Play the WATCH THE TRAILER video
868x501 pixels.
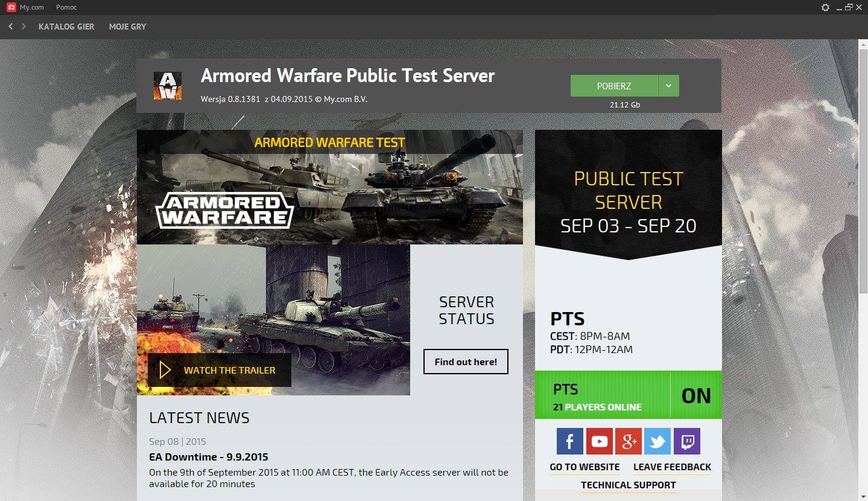coord(220,370)
